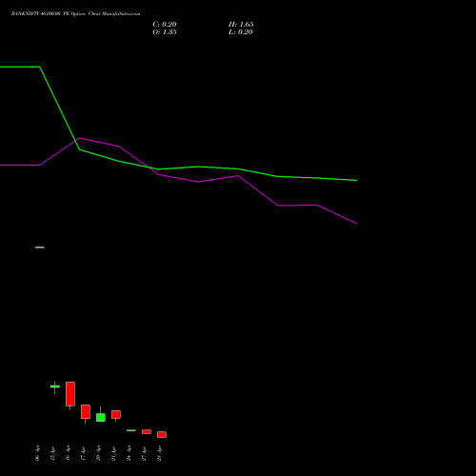Click the high value 'H: 1.65'

241,25
